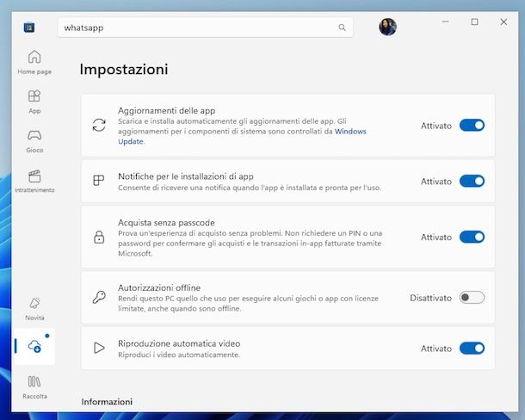Image resolution: width=525 pixels, height=420 pixels.
Task: Click the lock icon beside Acquista senza passcode
Action: tap(99, 237)
